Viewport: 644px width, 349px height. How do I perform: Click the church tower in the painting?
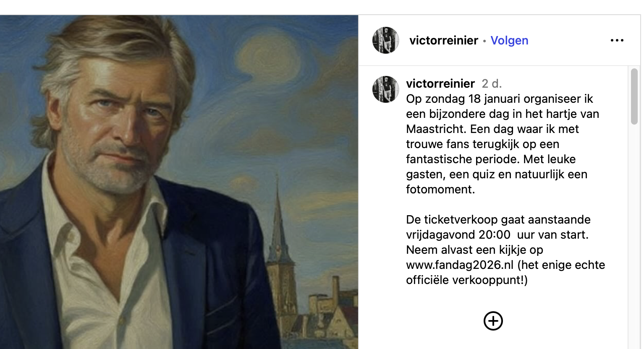click(278, 227)
